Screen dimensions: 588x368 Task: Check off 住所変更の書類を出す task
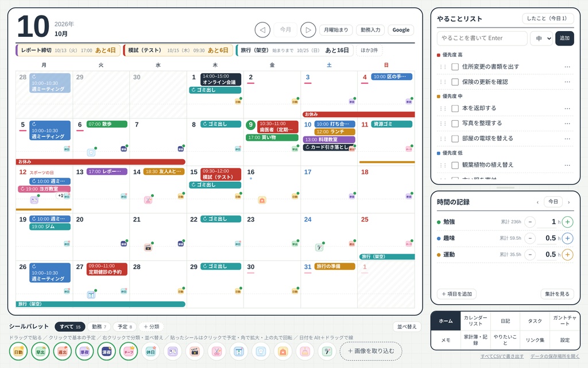pyautogui.click(x=455, y=67)
